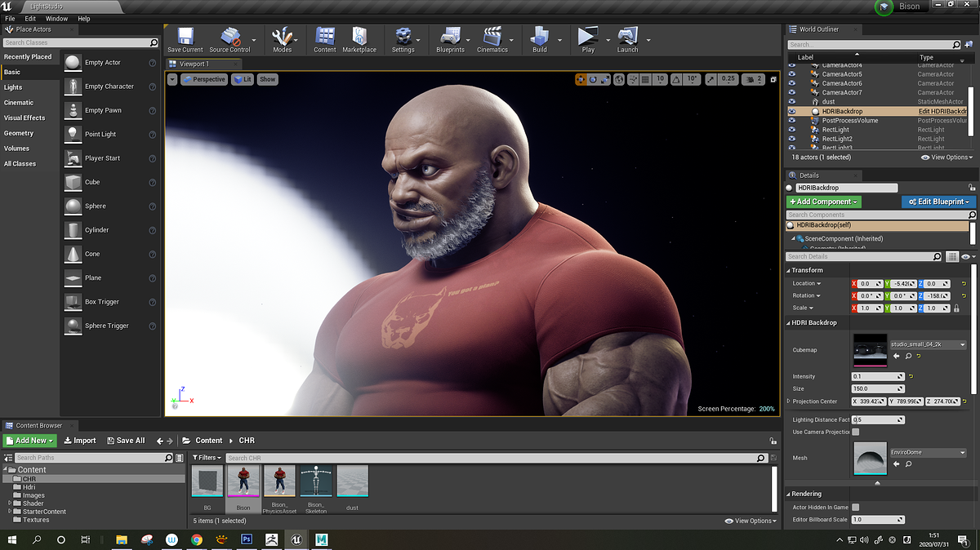Open the Edit menu

click(30, 18)
